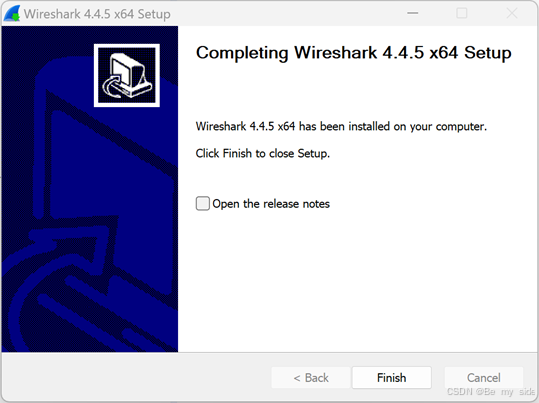539x403 pixels.
Task: Click the CSDN watermark text
Action: pos(491,392)
